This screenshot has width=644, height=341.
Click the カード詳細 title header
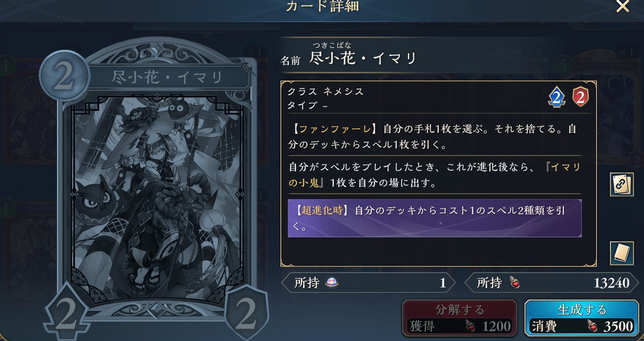(x=322, y=6)
